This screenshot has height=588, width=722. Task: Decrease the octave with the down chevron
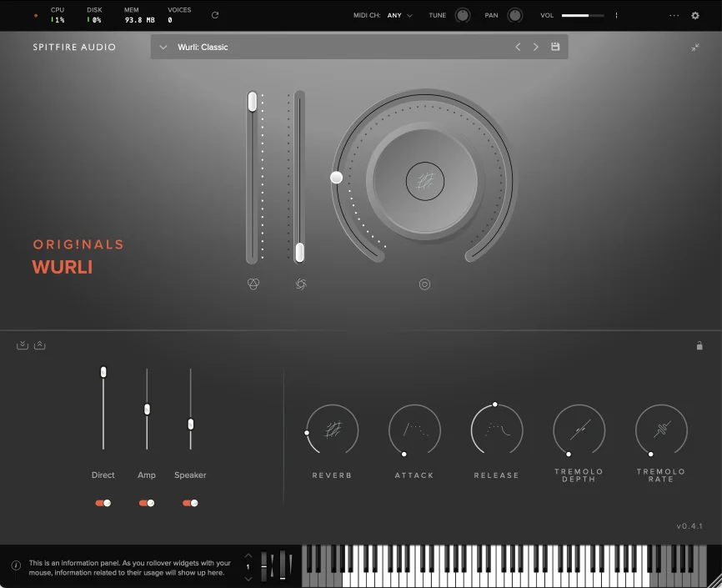pos(248,578)
